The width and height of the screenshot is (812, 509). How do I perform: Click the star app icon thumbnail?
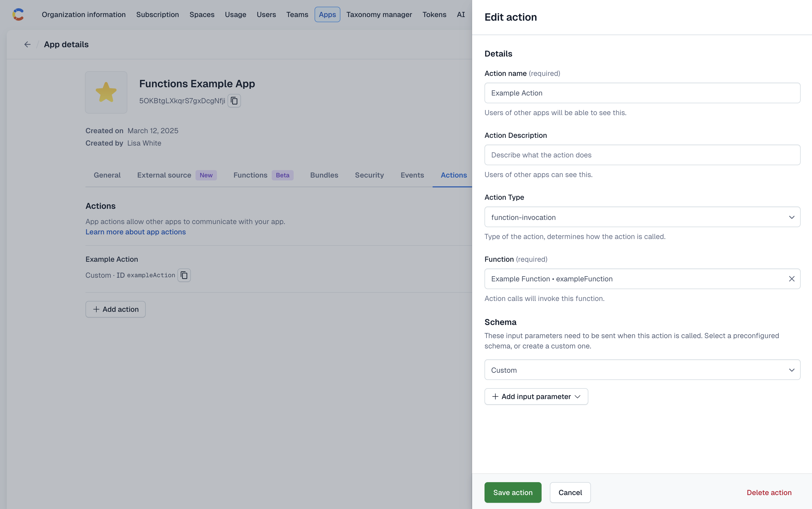pos(106,92)
